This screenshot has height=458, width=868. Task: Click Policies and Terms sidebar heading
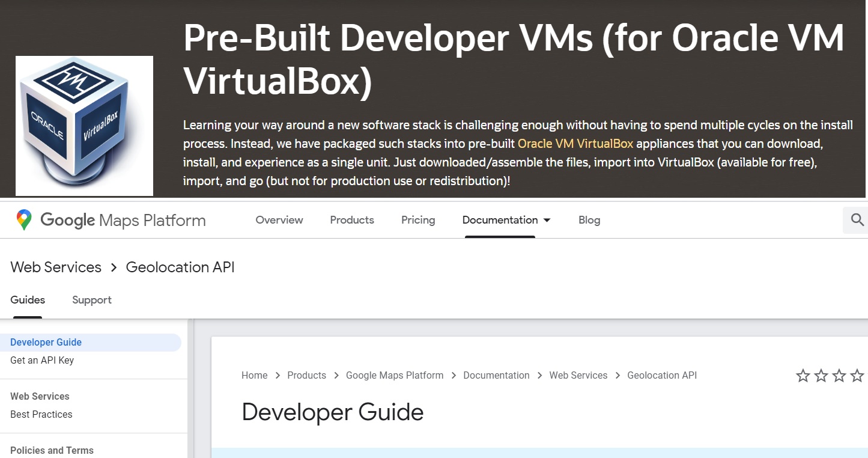coord(52,451)
